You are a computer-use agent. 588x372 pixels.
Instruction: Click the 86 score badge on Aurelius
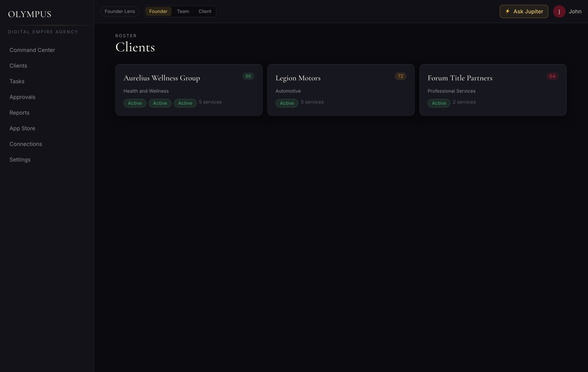[x=248, y=76]
